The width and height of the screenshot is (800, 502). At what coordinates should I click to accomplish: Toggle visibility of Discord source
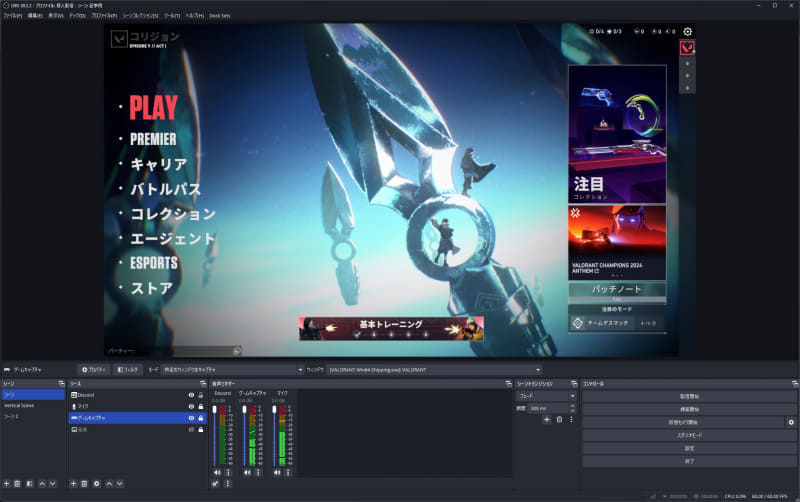coord(191,395)
